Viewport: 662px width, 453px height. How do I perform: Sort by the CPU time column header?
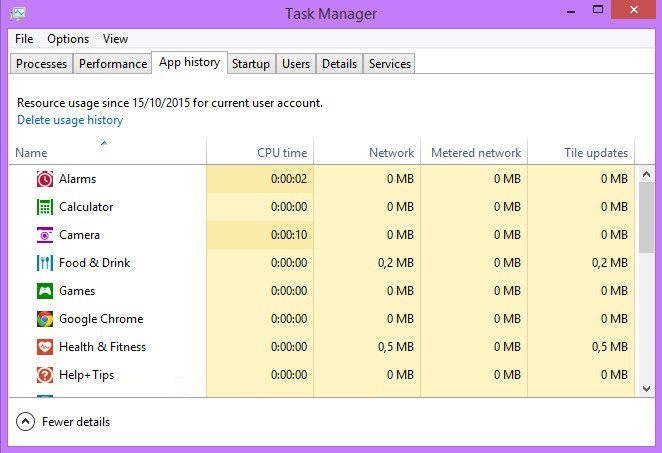point(260,151)
